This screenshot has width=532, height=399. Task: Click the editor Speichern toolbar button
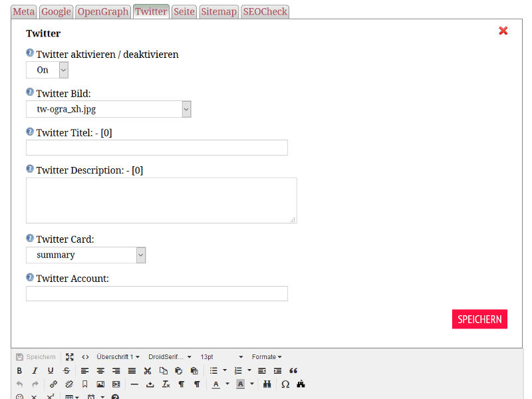tap(36, 357)
